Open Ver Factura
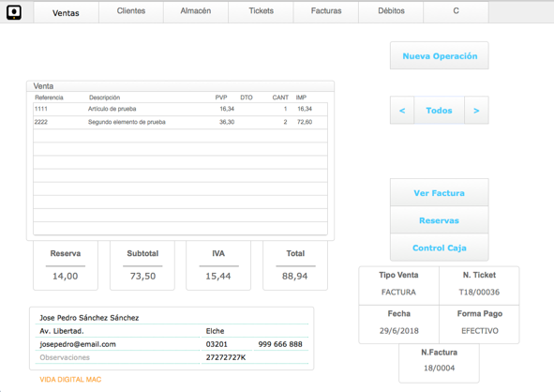The width and height of the screenshot is (554, 392). click(440, 192)
